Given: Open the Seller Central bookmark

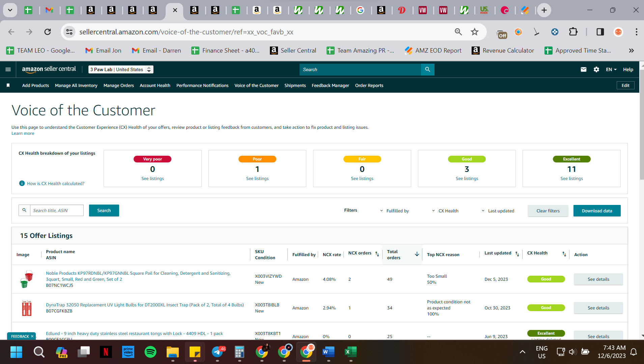Looking at the screenshot, I should tap(293, 51).
